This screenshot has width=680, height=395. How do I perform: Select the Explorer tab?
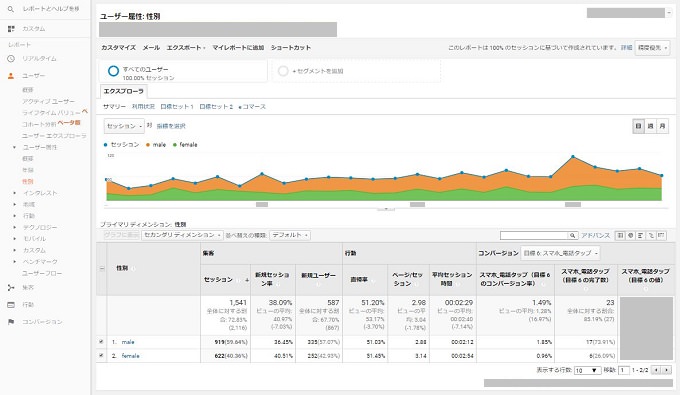click(x=124, y=91)
